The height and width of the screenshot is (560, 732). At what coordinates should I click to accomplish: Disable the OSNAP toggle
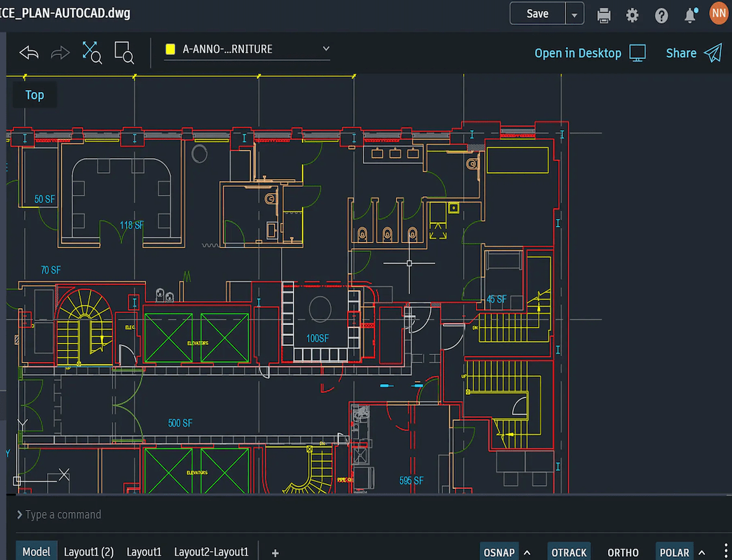[x=499, y=552]
